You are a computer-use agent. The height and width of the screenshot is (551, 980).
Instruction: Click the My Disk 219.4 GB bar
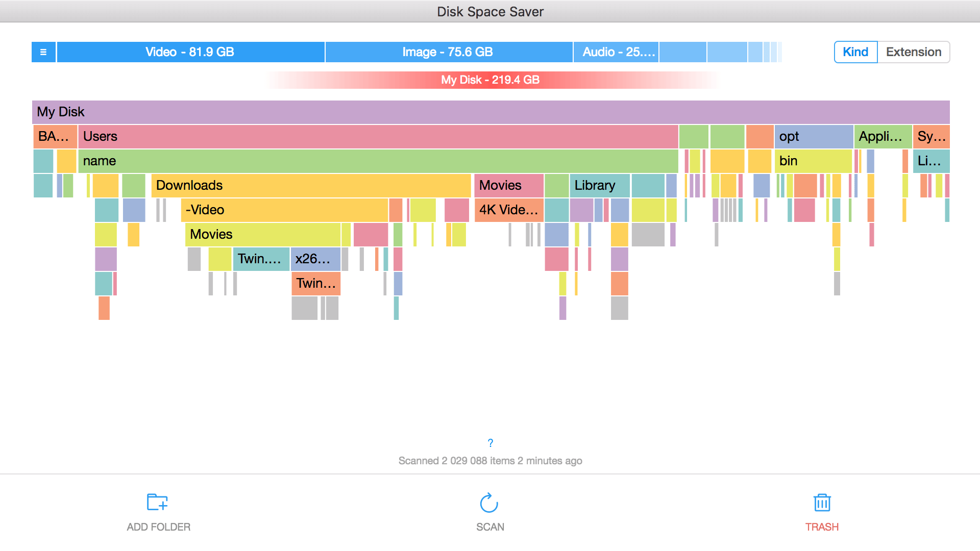[490, 80]
